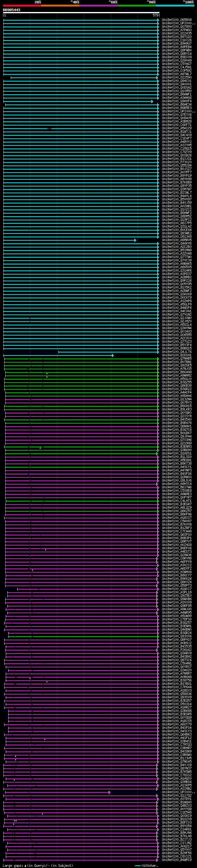Click the purple ~60% identity legend segment
197x868 pixels.
[x=99, y=6]
